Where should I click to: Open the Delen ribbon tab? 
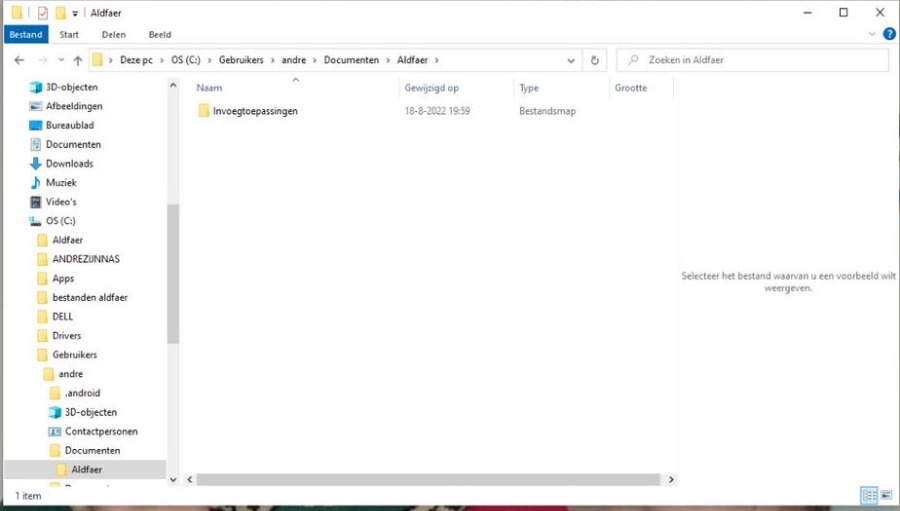point(113,34)
